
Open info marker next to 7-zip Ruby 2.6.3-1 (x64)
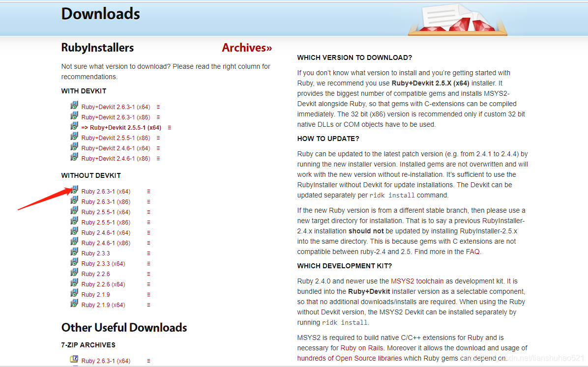point(148,361)
